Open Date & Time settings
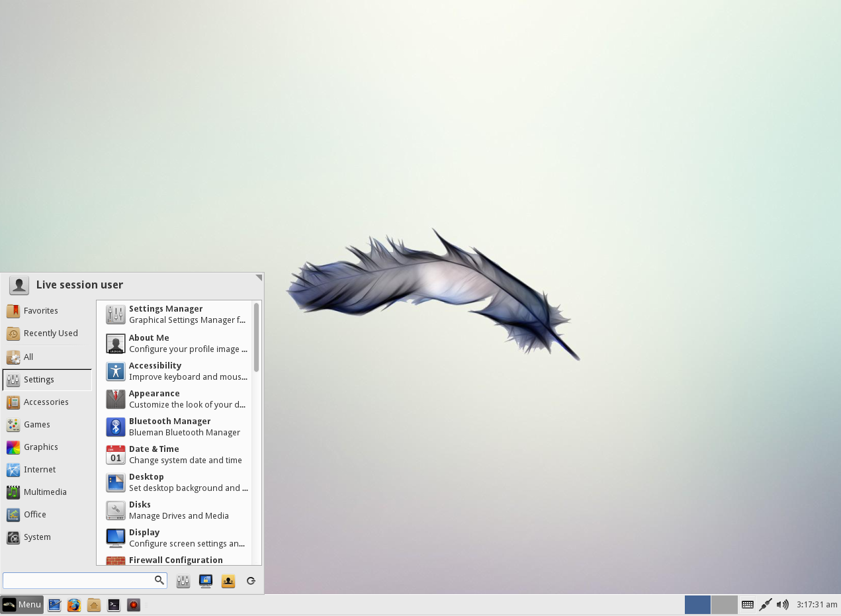Image resolution: width=841 pixels, height=616 pixels. tap(177, 455)
